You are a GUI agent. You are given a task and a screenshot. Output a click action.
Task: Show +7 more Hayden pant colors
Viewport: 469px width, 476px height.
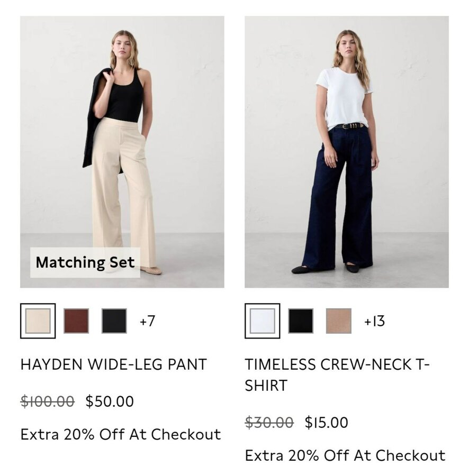[x=147, y=321]
